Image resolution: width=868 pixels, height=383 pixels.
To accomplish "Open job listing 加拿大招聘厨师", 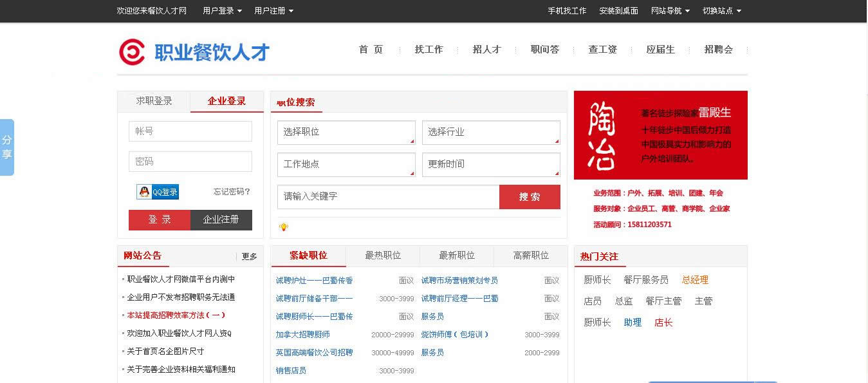I will tap(302, 335).
